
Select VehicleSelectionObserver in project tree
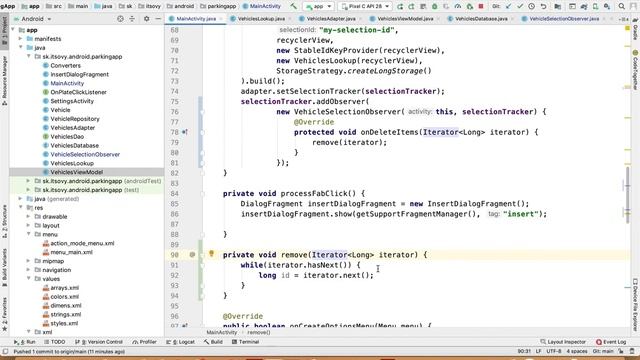85,154
